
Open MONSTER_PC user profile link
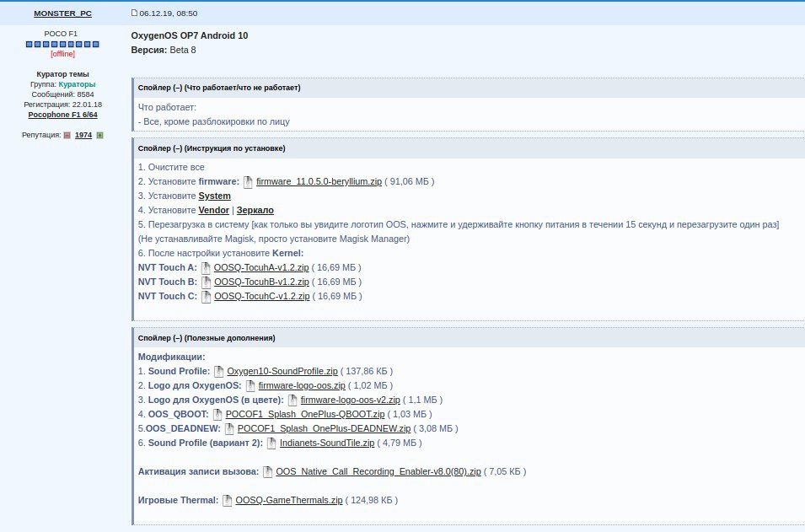(x=62, y=13)
